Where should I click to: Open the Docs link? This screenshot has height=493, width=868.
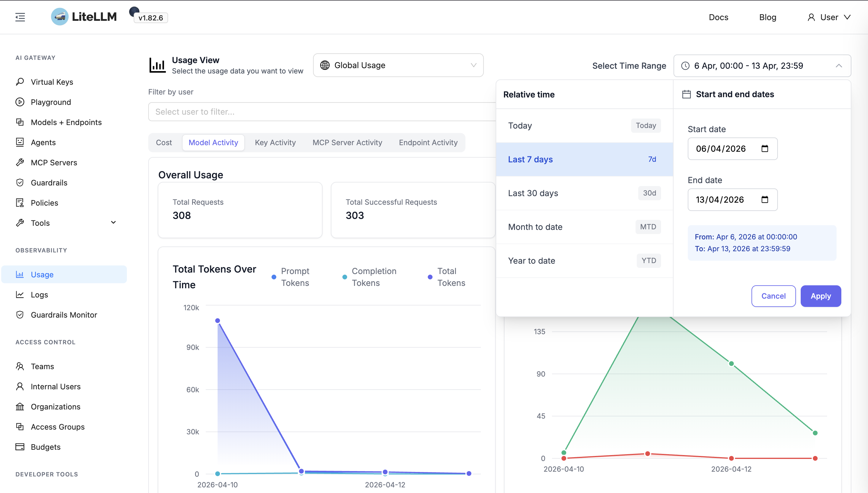pos(719,17)
